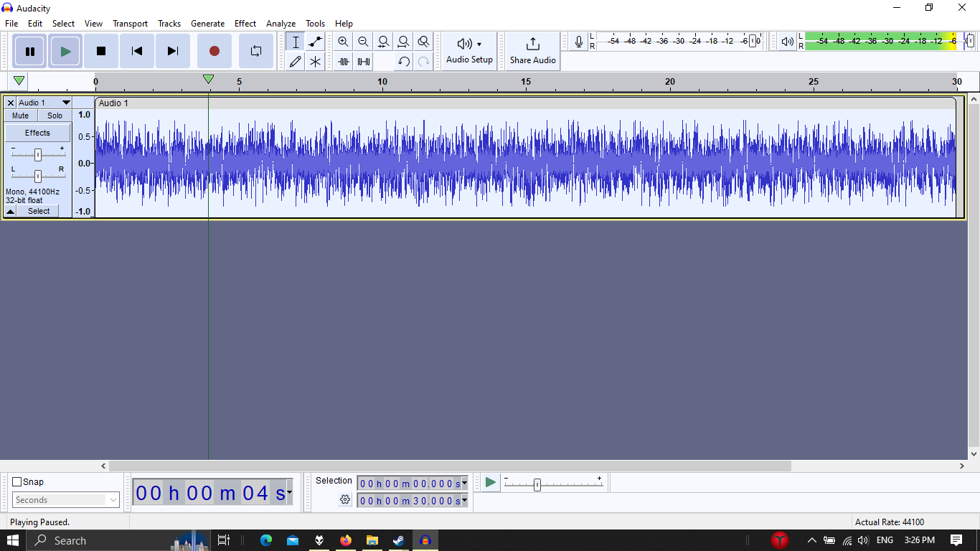The image size is (980, 551).
Task: Mute the Audio 1 track
Action: tap(21, 116)
